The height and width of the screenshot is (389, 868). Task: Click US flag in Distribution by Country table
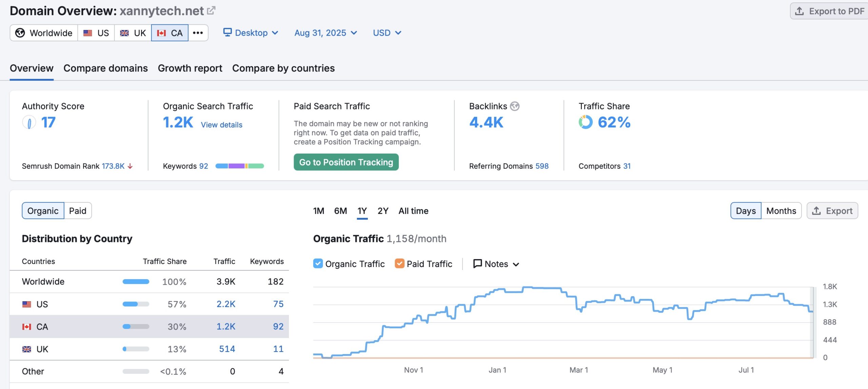[27, 304]
